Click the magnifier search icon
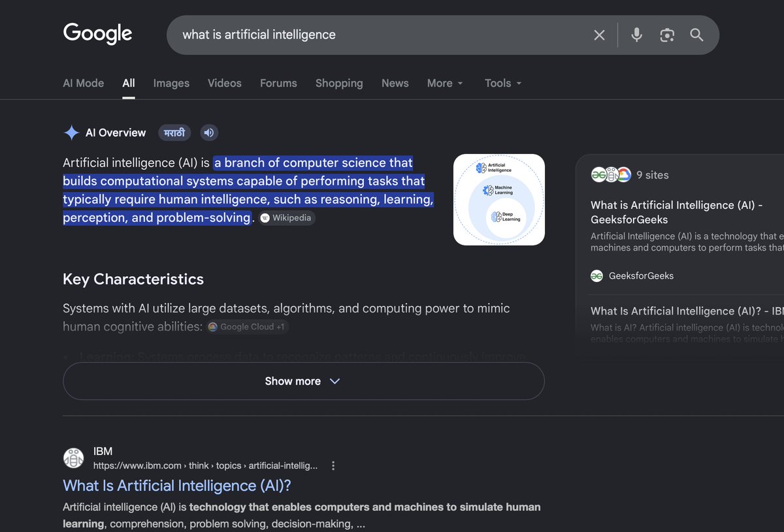The image size is (784, 532). tap(696, 35)
